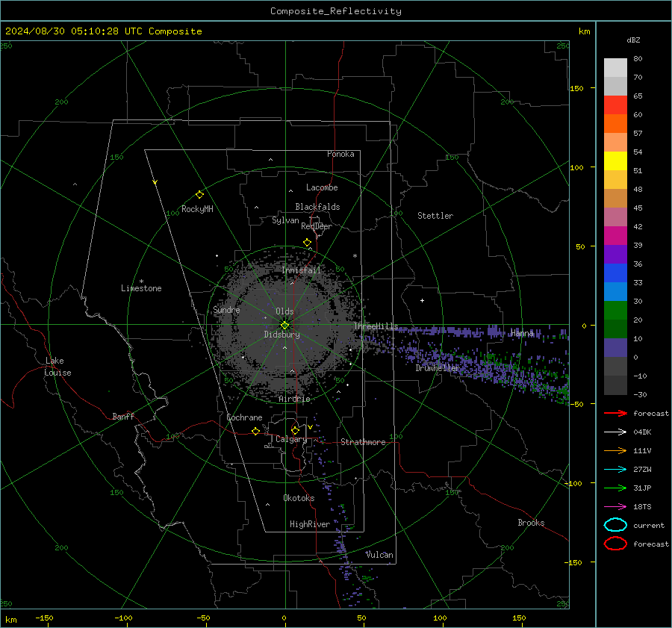Select the purple 39-36 dBZ swatch

coord(615,255)
